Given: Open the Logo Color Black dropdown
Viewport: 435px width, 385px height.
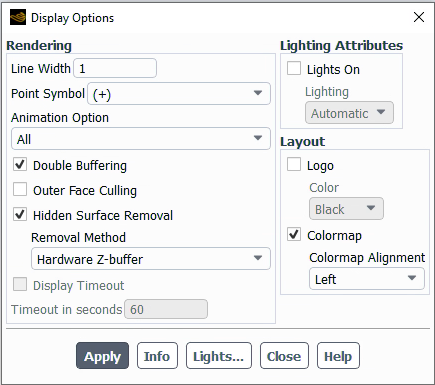Looking at the screenshot, I should point(346,209).
